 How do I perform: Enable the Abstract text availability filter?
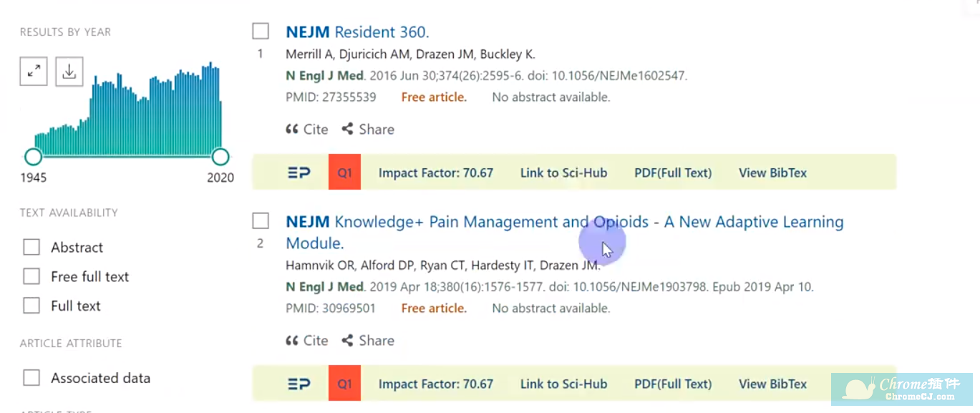point(31,246)
